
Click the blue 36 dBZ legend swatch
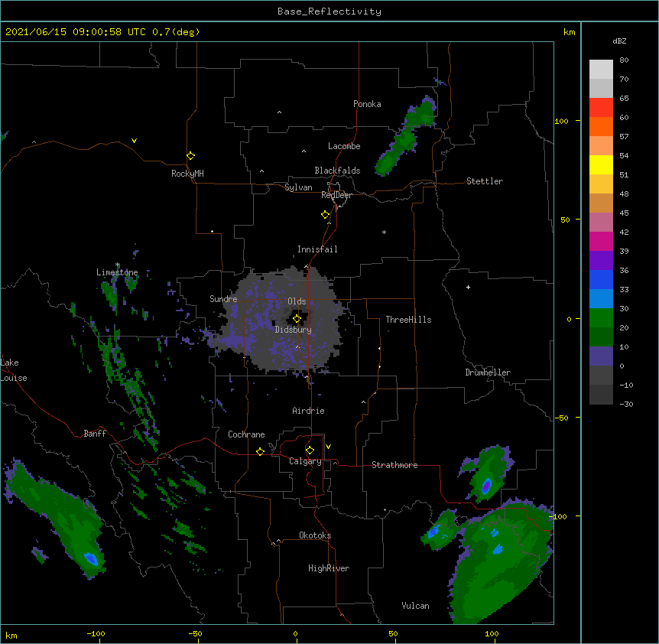[601, 279]
